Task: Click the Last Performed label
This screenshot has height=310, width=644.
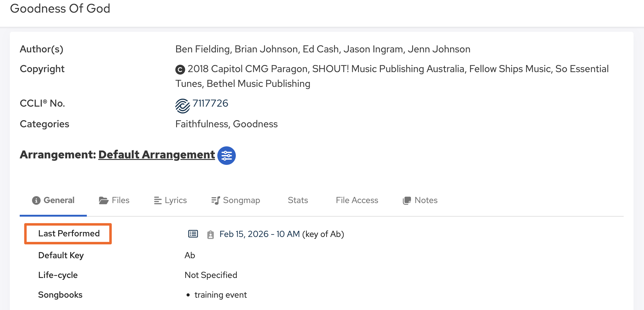Action: pyautogui.click(x=69, y=234)
